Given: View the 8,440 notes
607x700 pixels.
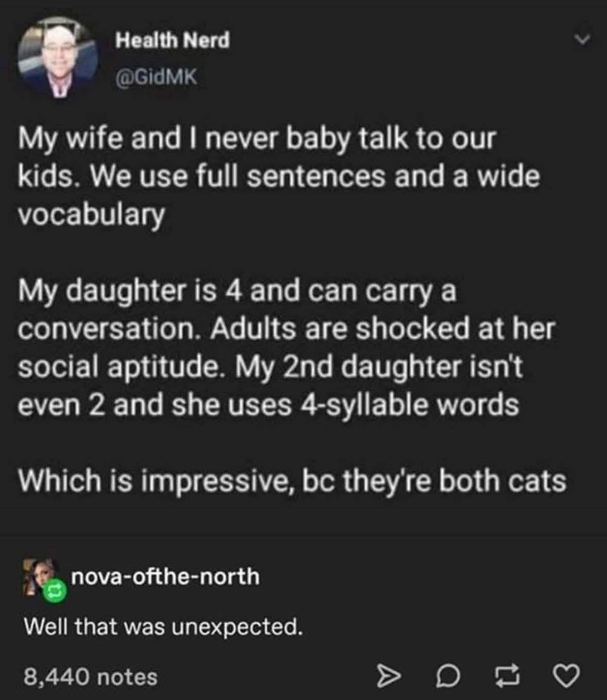Looking at the screenshot, I should pos(91,676).
